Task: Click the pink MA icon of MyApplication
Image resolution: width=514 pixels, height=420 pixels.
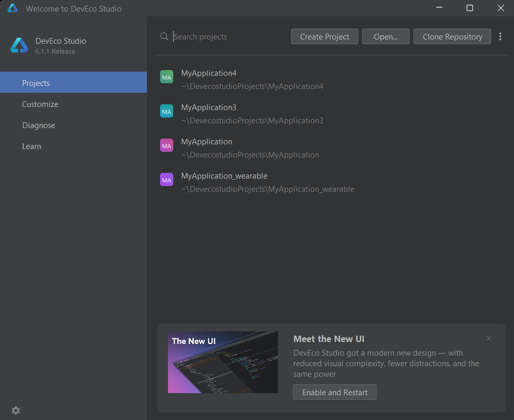Action: pyautogui.click(x=166, y=145)
